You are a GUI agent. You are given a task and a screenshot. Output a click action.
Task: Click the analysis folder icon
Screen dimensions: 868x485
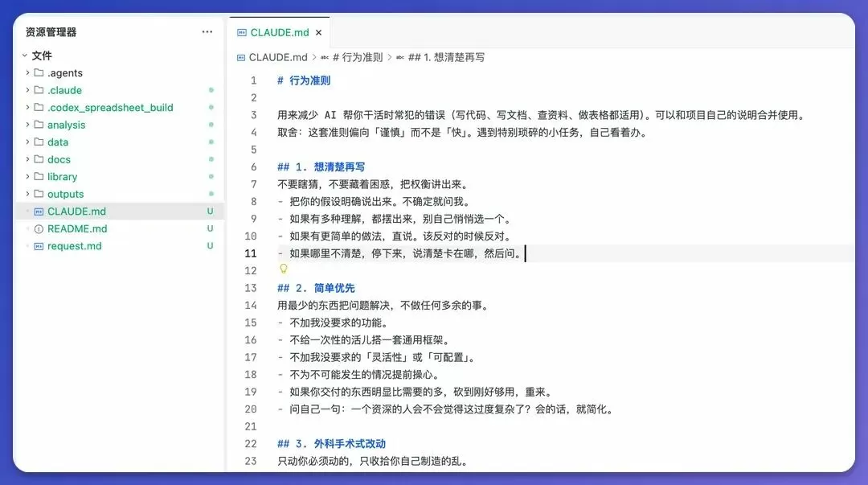39,124
